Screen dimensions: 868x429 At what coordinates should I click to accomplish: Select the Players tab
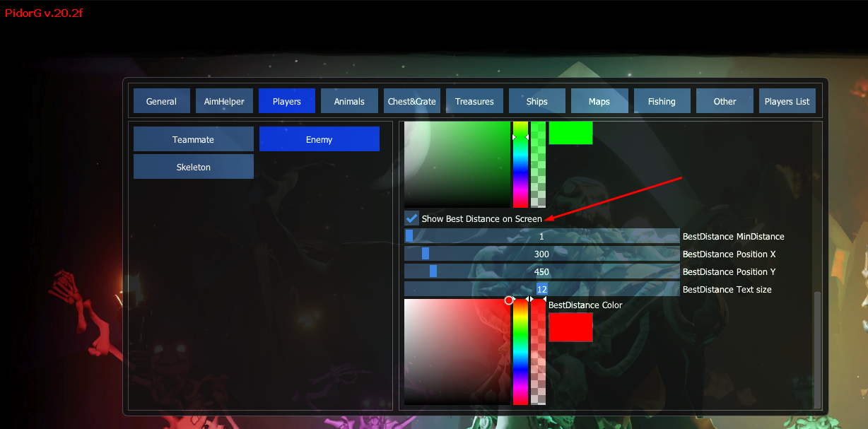click(286, 101)
